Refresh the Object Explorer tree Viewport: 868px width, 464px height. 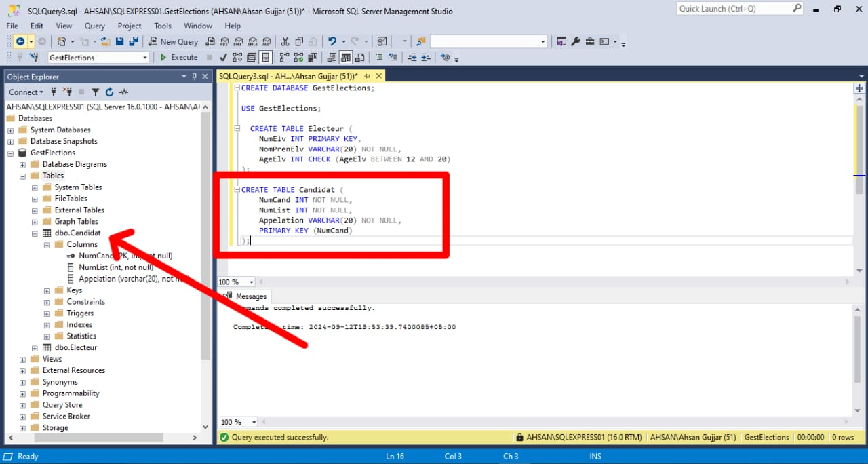click(109, 92)
